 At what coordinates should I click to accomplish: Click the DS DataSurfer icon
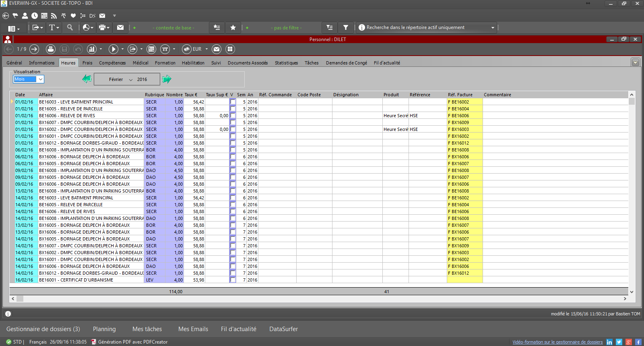tap(92, 16)
